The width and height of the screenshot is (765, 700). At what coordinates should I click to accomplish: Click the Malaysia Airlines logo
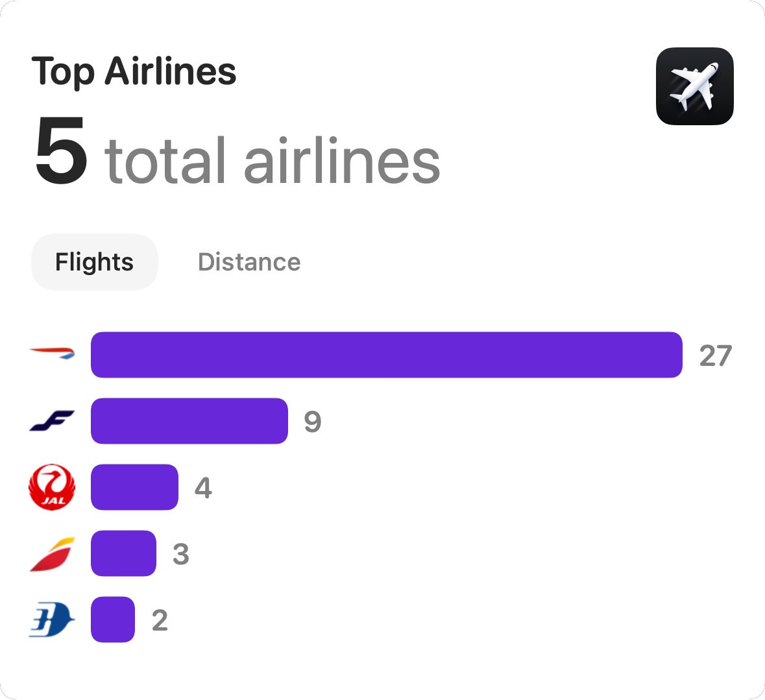pos(52,620)
